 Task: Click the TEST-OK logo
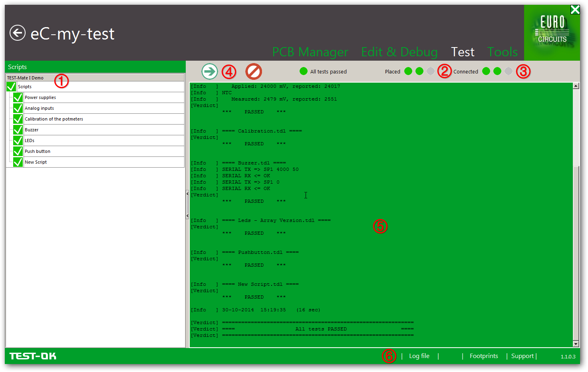tap(33, 356)
